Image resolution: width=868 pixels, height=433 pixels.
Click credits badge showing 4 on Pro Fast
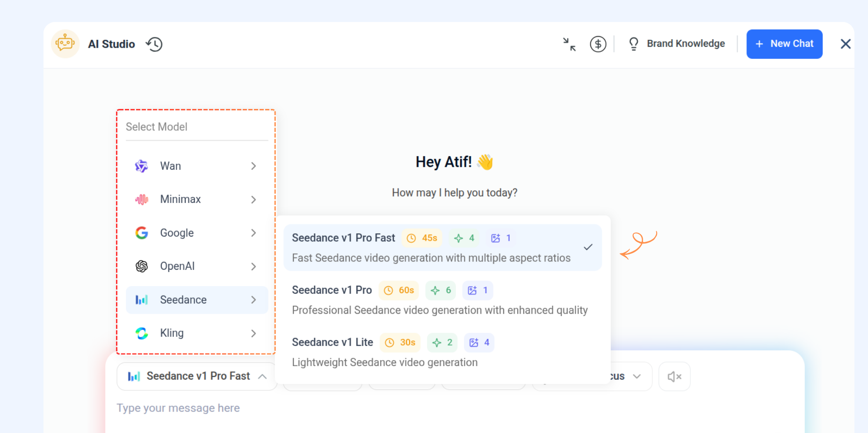[x=464, y=238]
